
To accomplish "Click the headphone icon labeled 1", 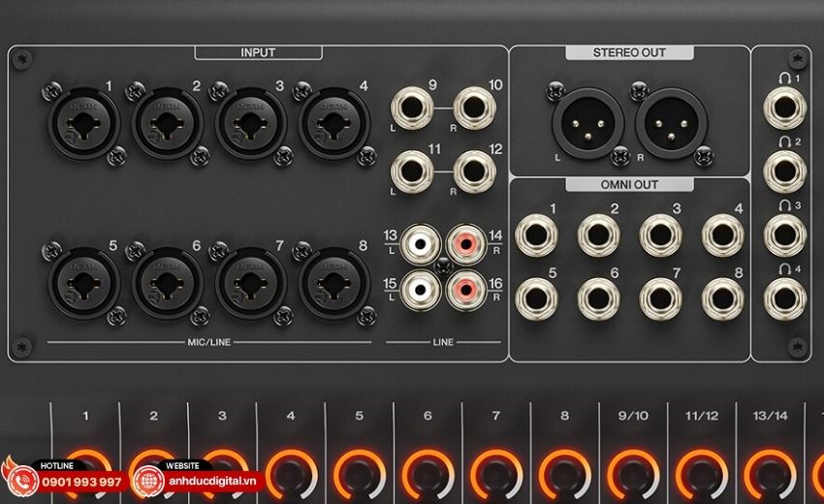I will (x=784, y=79).
